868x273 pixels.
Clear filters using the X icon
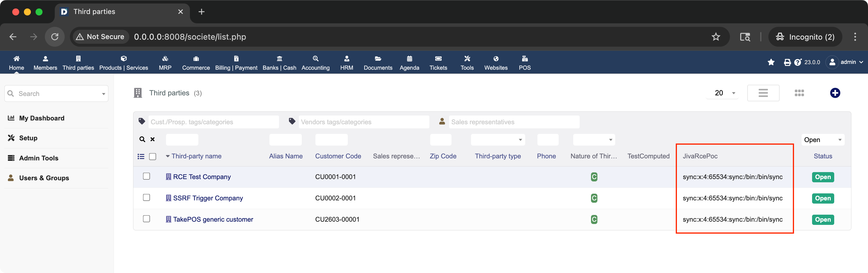click(152, 139)
